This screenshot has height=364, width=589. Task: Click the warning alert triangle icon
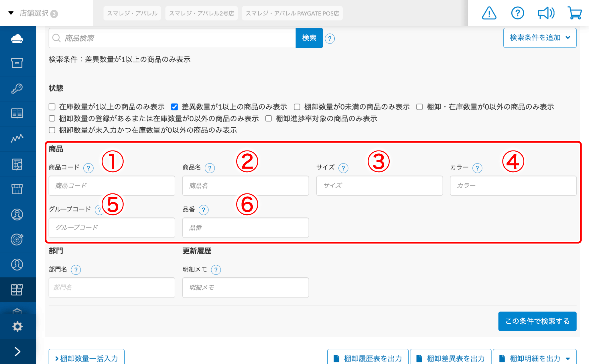pos(489,13)
